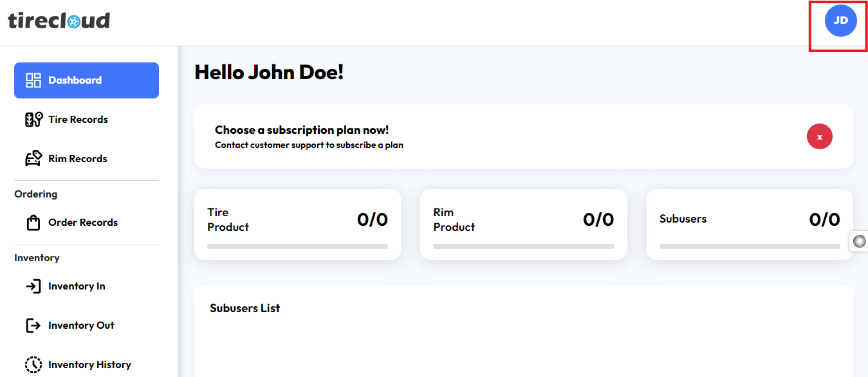This screenshot has width=868, height=377.
Task: Open the JD user avatar menu
Action: (840, 21)
